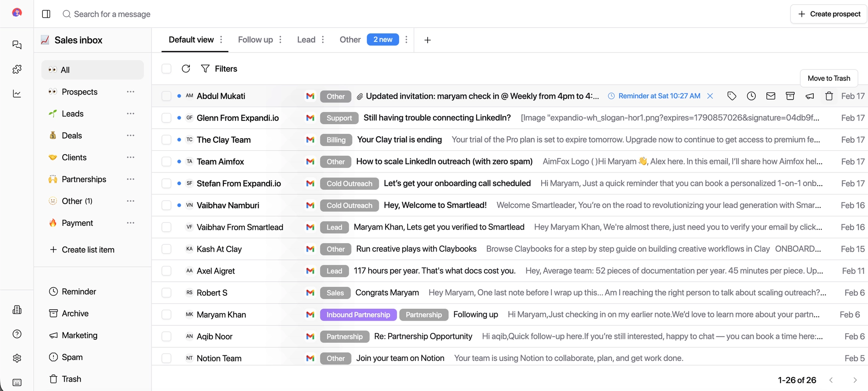The image size is (868, 391).
Task: Open the help question-mark icon at bottom left
Action: point(17,334)
